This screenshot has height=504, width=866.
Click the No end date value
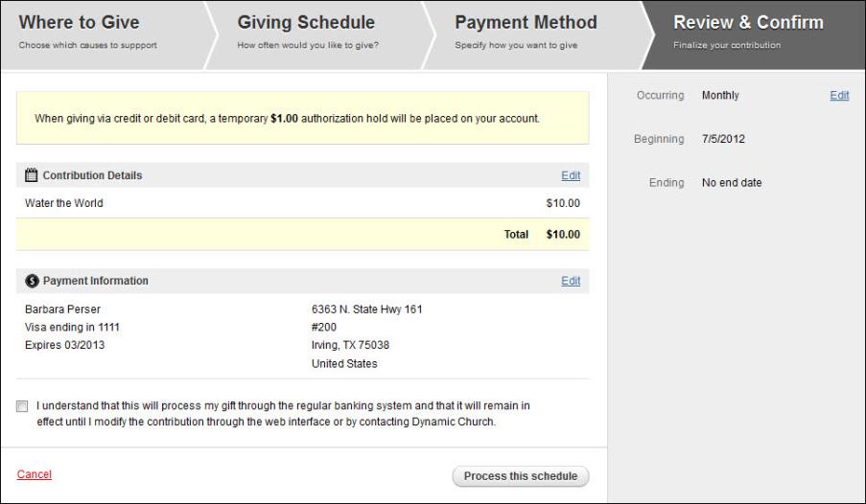[732, 183]
